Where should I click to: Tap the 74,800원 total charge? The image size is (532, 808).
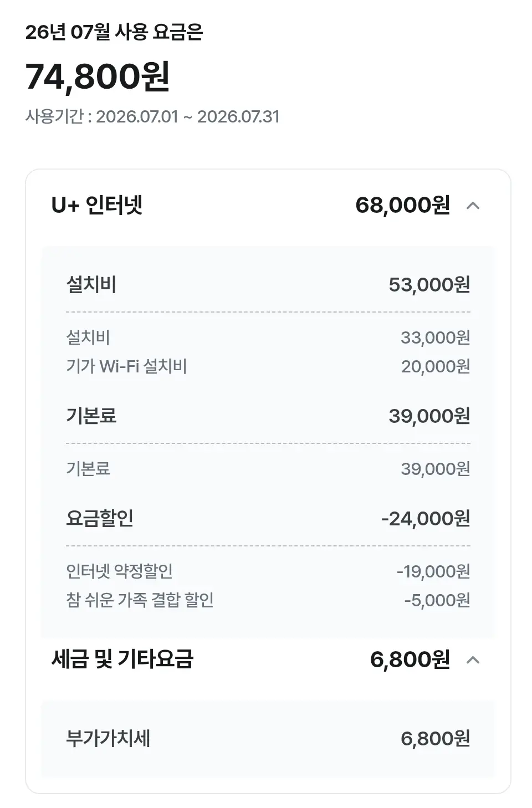(98, 76)
